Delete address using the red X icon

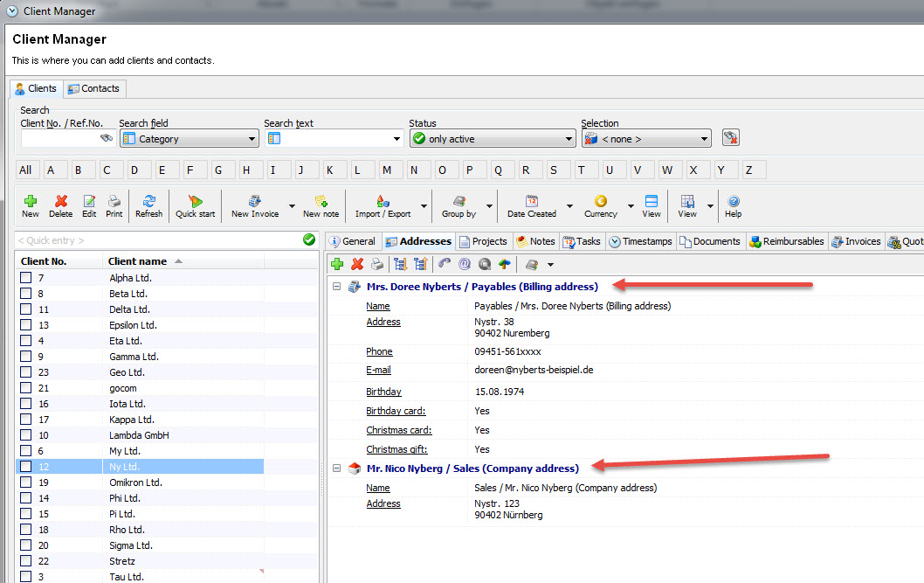357,264
